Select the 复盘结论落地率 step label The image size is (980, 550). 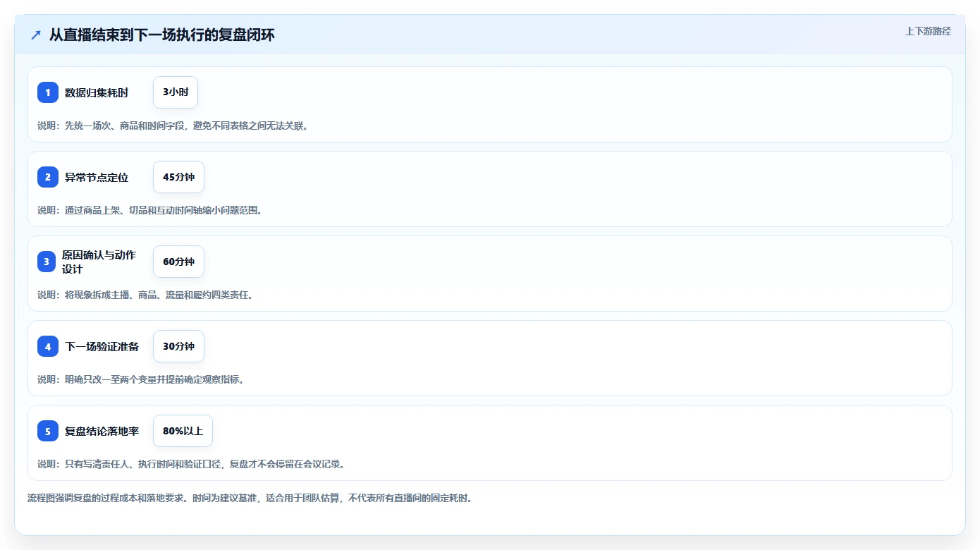(102, 431)
